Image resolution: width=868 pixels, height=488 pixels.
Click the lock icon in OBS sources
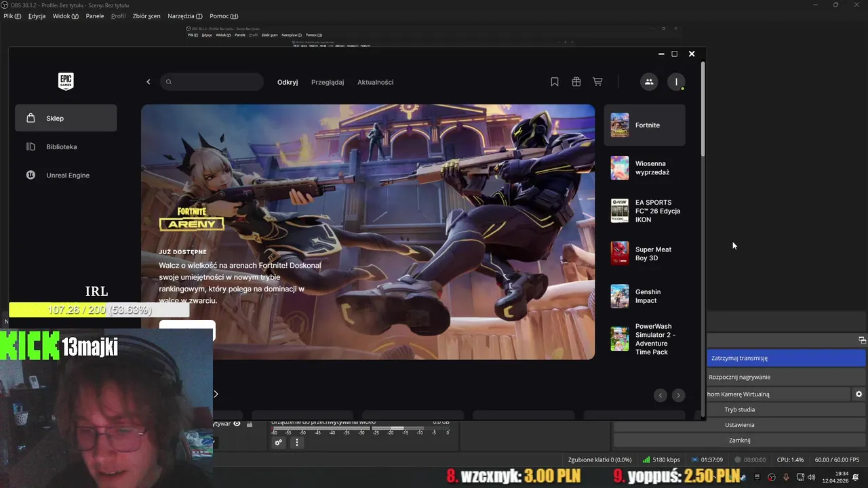click(250, 424)
